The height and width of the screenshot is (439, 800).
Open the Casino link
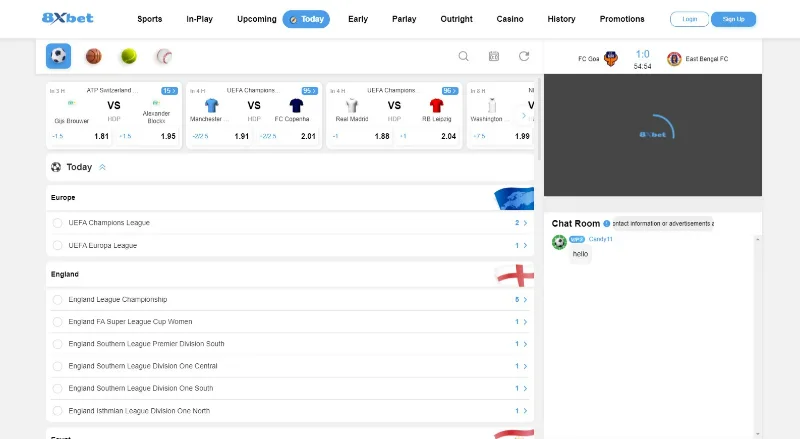(x=510, y=19)
